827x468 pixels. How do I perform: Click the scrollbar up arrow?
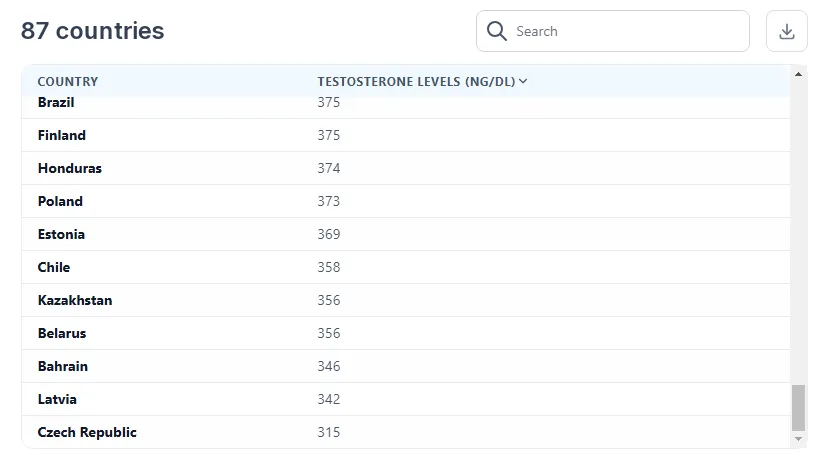click(798, 74)
